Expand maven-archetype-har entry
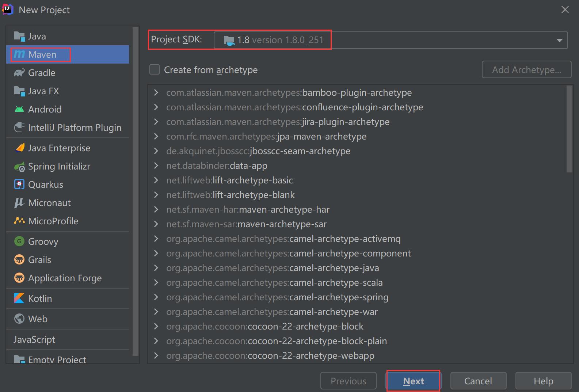579x392 pixels. click(156, 209)
